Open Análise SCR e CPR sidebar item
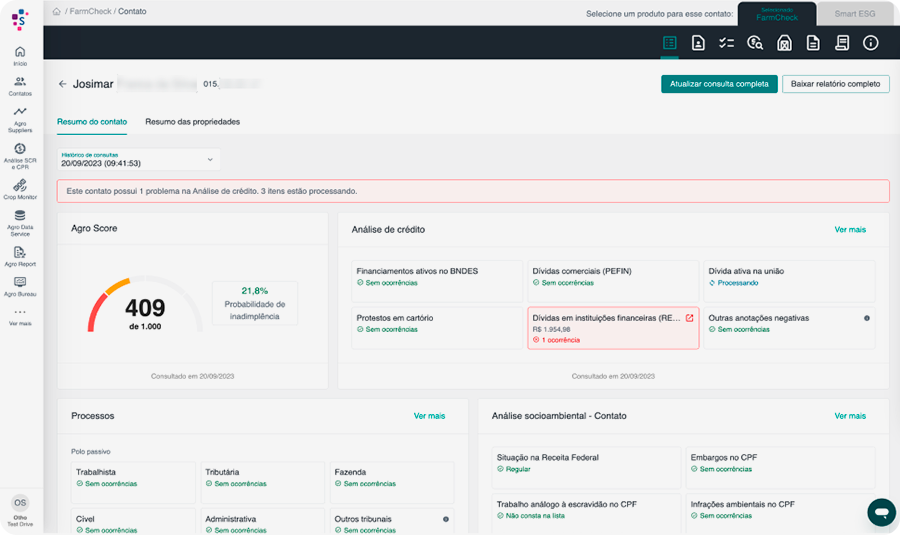Screen dimensions: 900x535 tap(20, 153)
